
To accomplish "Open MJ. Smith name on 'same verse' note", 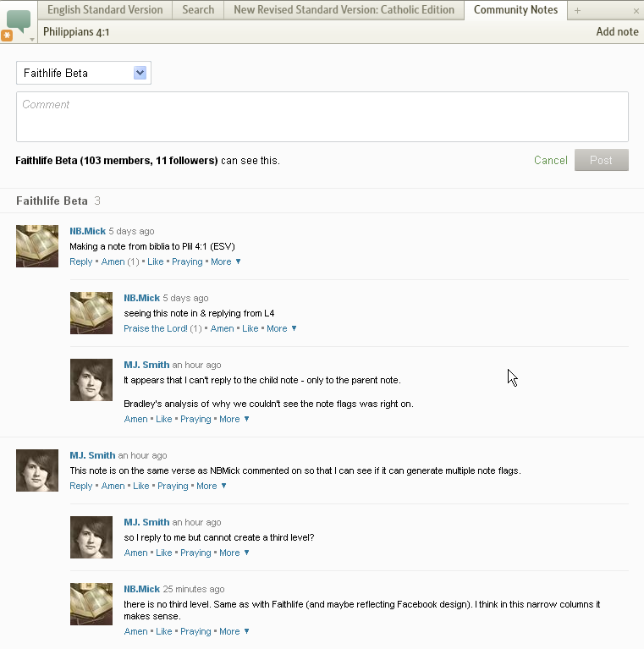I will pyautogui.click(x=92, y=455).
